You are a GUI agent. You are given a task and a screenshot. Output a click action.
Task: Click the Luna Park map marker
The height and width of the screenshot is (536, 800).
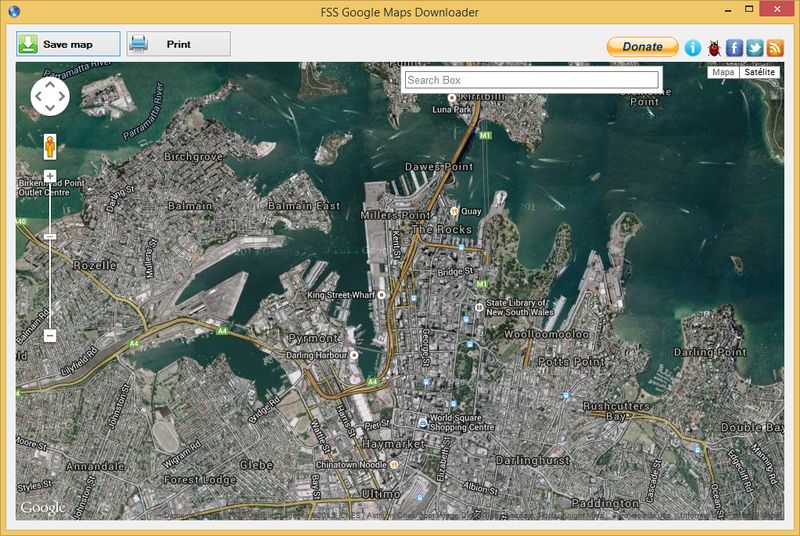(x=452, y=98)
